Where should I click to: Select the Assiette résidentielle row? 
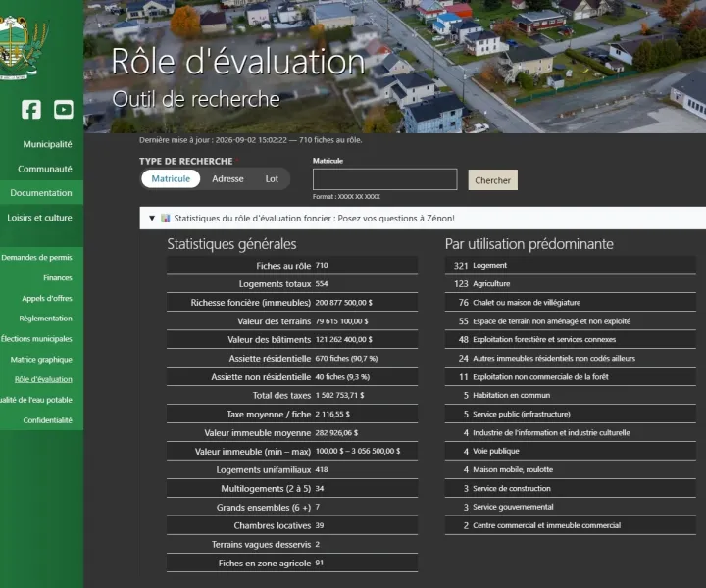(x=292, y=359)
